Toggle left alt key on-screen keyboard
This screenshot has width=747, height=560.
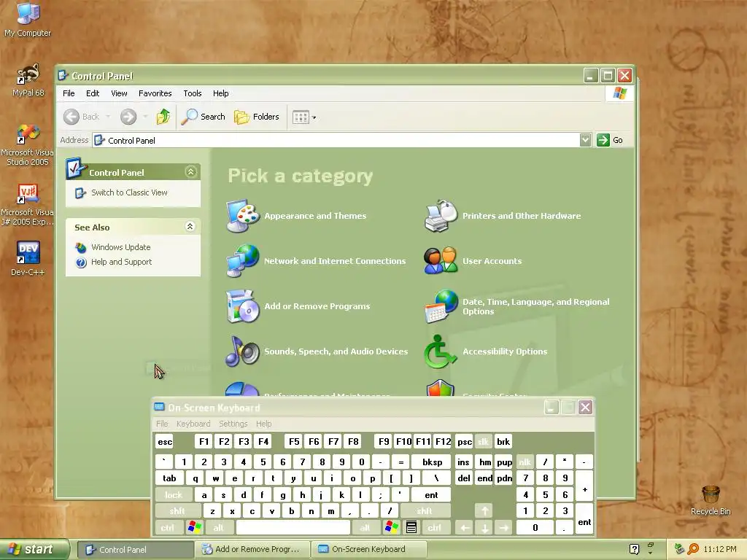219,528
